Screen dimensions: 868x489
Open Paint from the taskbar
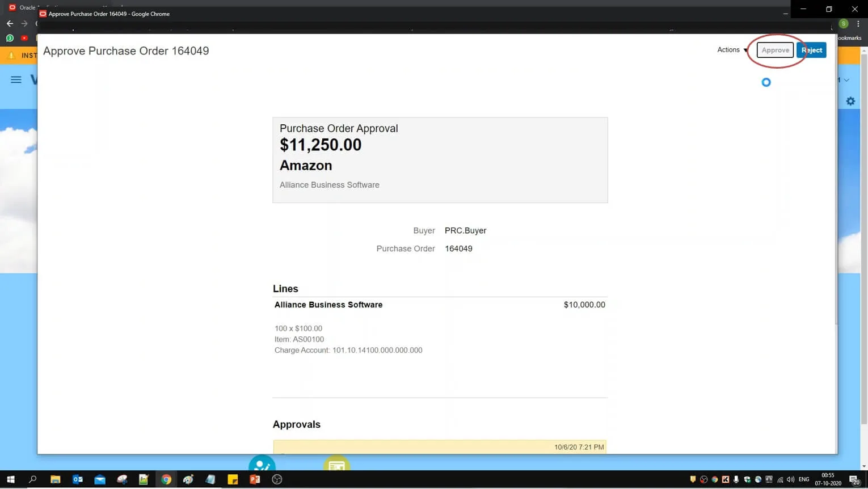click(188, 479)
